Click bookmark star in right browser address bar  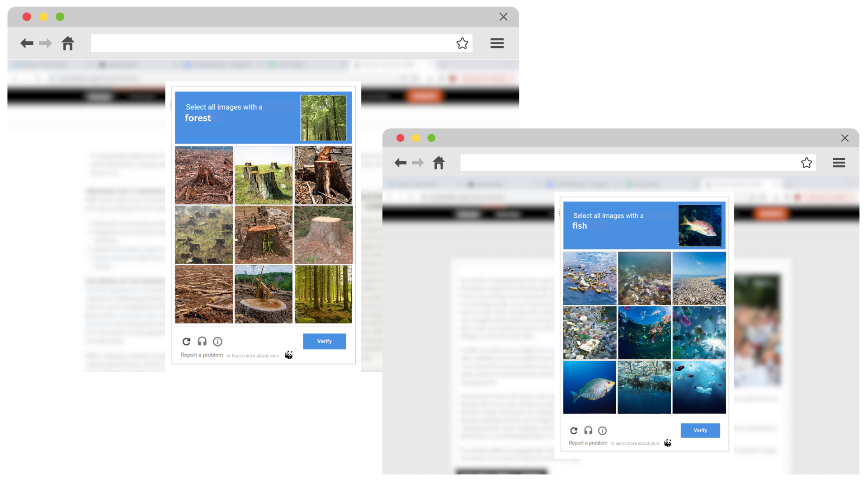click(x=807, y=163)
